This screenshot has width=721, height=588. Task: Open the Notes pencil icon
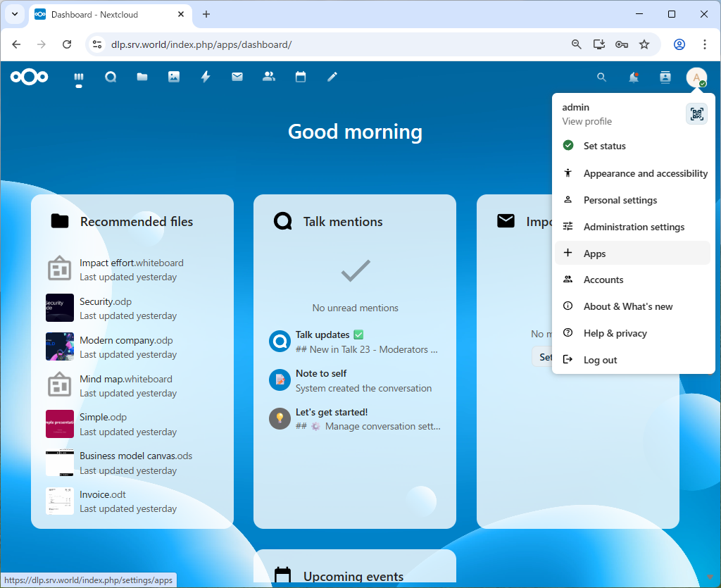[x=332, y=77]
